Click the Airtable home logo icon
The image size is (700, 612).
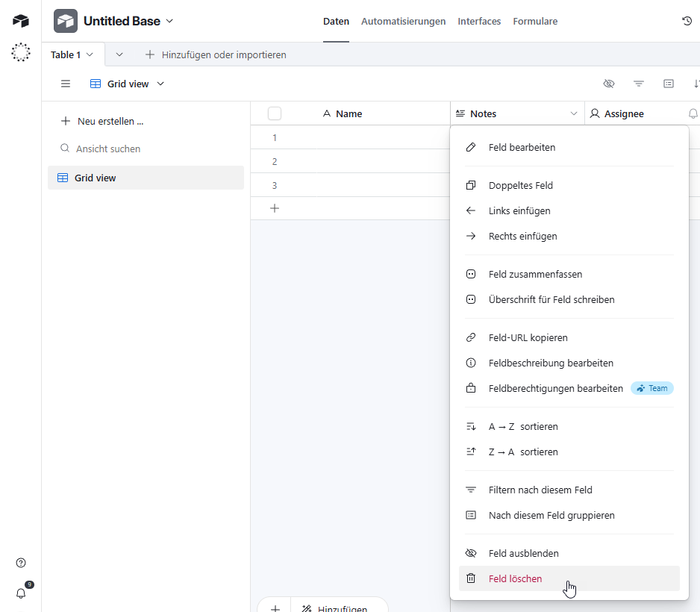tap(21, 21)
